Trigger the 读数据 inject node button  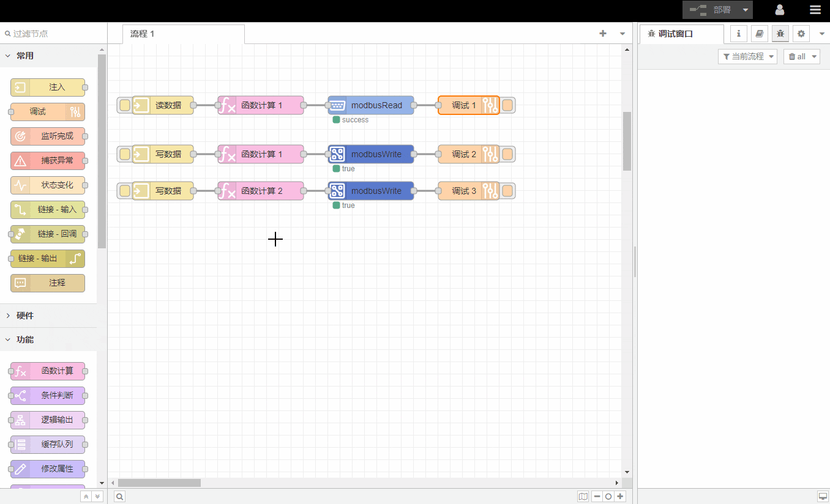(125, 105)
